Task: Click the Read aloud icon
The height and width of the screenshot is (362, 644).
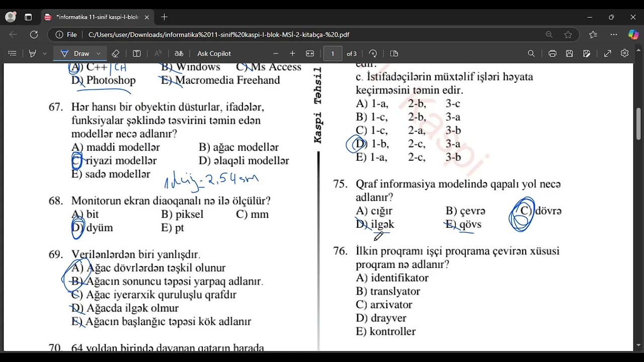Action: 158,53
